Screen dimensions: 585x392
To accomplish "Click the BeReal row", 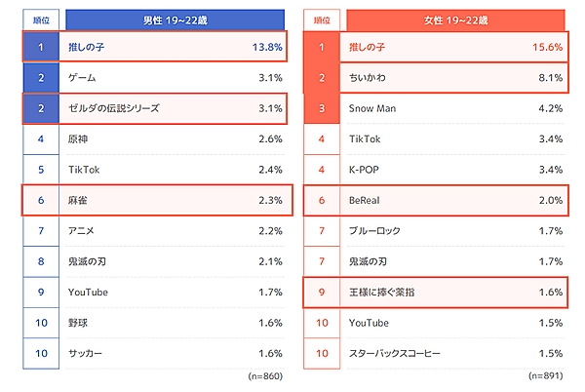I will [x=455, y=200].
